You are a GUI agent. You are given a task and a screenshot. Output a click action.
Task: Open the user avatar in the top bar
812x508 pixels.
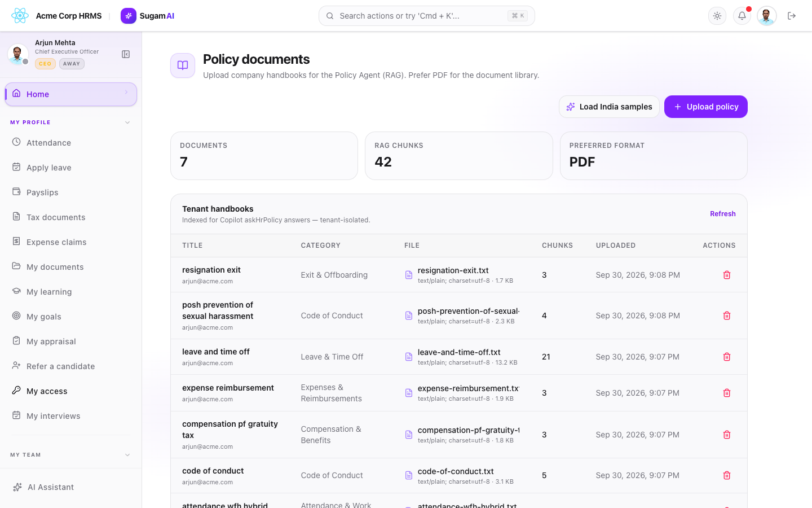pos(767,16)
